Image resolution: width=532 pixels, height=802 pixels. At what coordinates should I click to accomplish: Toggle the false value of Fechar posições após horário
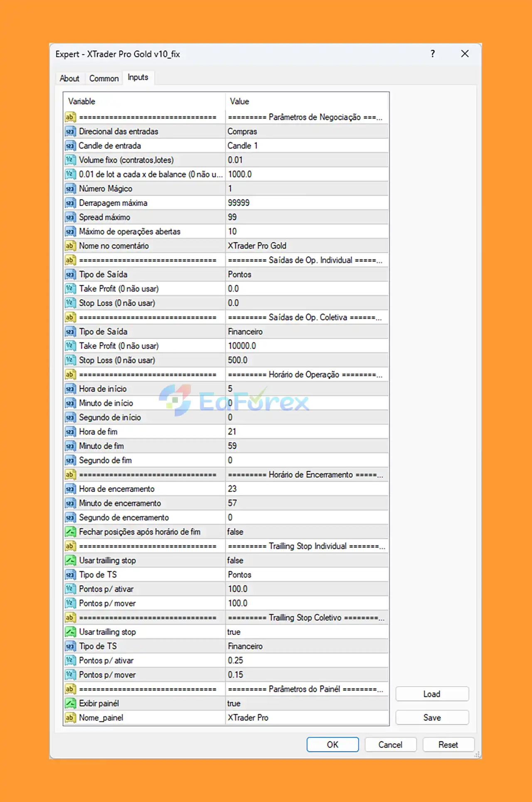pyautogui.click(x=307, y=532)
